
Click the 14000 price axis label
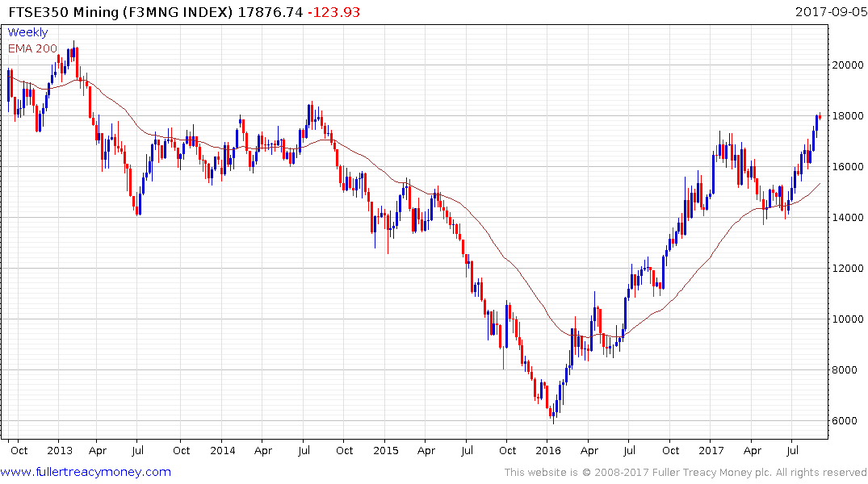tap(848, 218)
